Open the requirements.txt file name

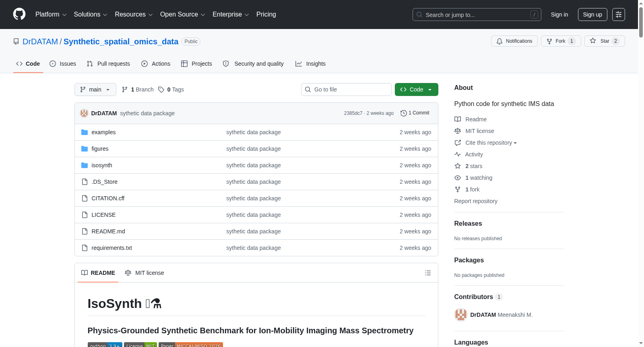pos(111,248)
